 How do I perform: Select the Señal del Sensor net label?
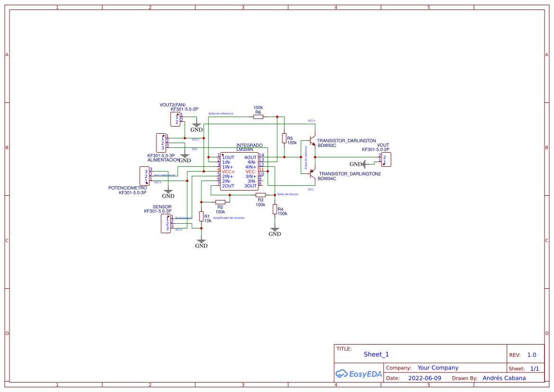tap(288, 194)
